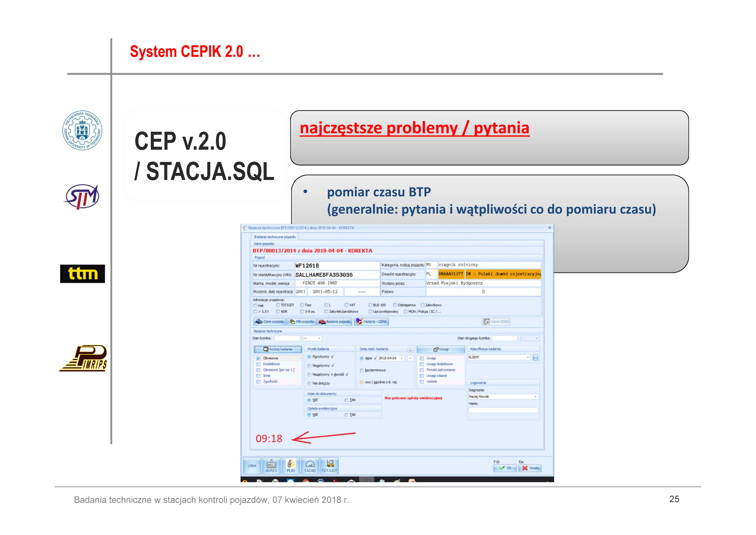Open the PLIKI paperclip icon
This screenshot has width=756, height=535.
pyautogui.click(x=290, y=465)
